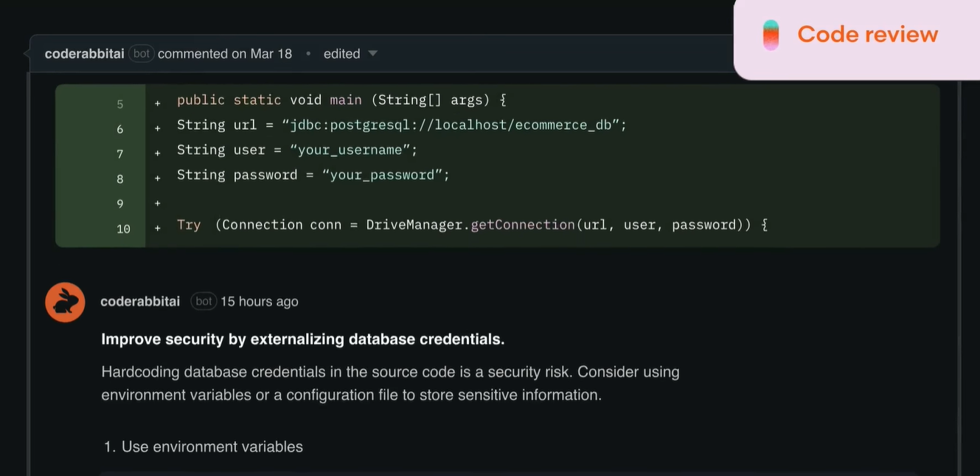Click the commented on Mar 18 timestamp link
The height and width of the screenshot is (476, 980).
[224, 53]
